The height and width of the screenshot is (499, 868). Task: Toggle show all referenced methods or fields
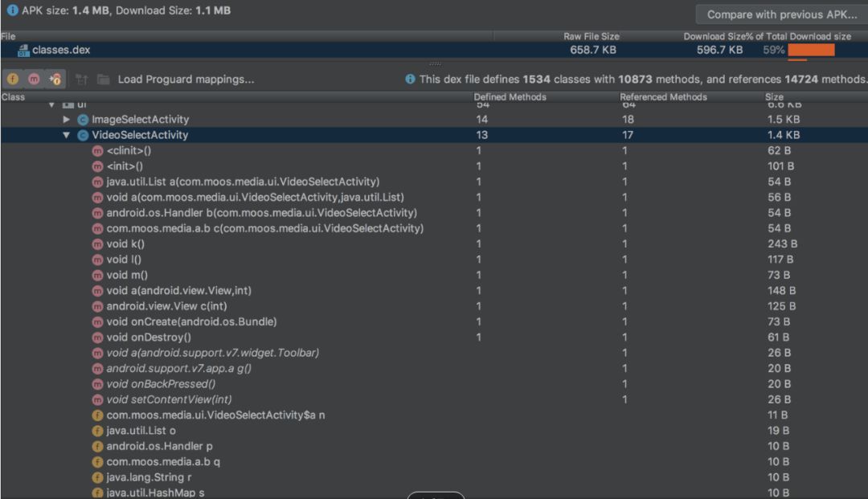click(55, 79)
